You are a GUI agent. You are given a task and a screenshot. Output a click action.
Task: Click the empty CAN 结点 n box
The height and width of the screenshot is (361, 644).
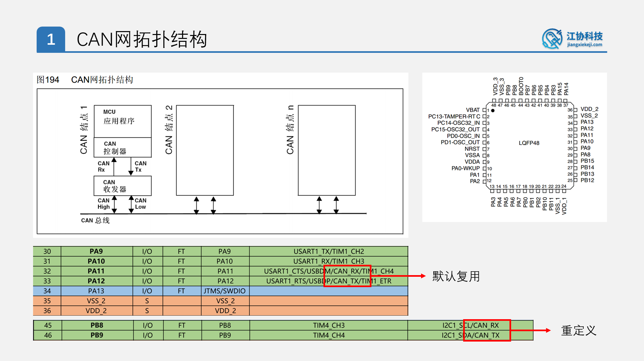tap(327, 150)
